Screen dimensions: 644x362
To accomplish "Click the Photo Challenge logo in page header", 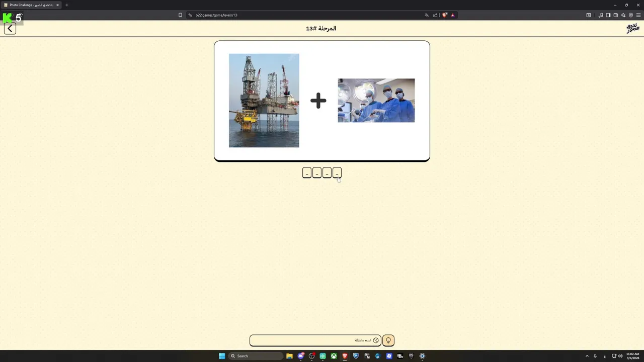I will pos(632,28).
